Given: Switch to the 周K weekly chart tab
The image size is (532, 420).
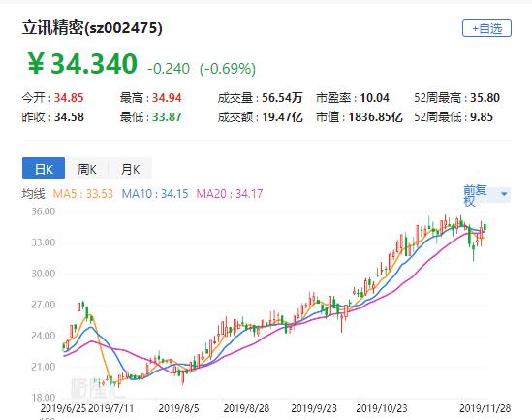Looking at the screenshot, I should 86,169.
